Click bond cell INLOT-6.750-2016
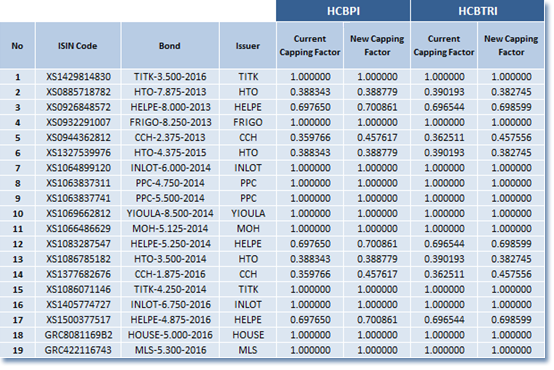This screenshot has height=370, width=554. coord(170,305)
